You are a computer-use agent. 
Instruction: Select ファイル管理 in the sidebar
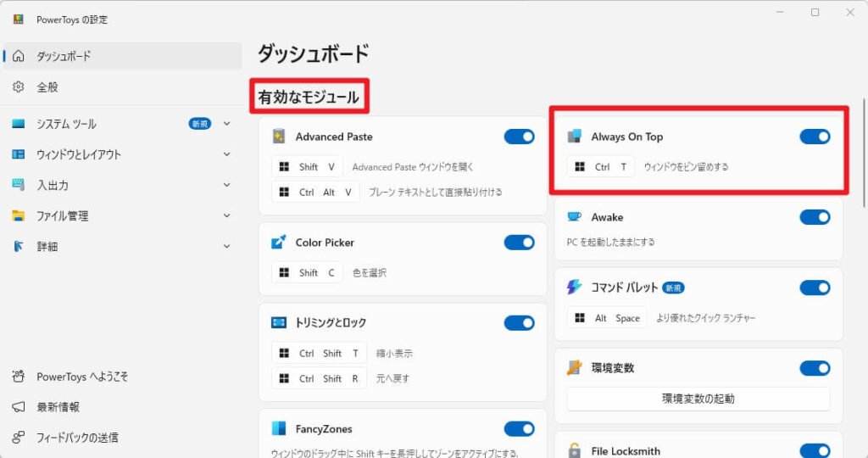(x=122, y=215)
